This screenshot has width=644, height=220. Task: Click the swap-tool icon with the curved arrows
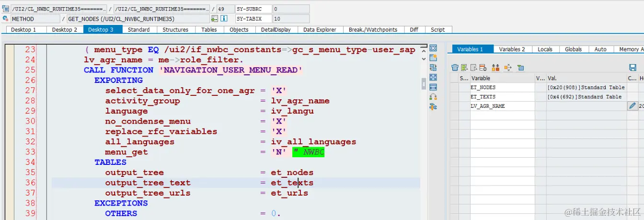[x=433, y=68]
